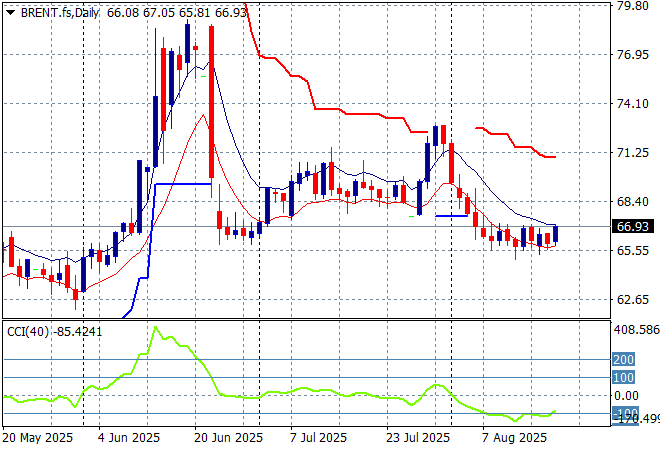Click the last green candle on chart
Viewport: 660px width, 450px height.
[x=556, y=234]
